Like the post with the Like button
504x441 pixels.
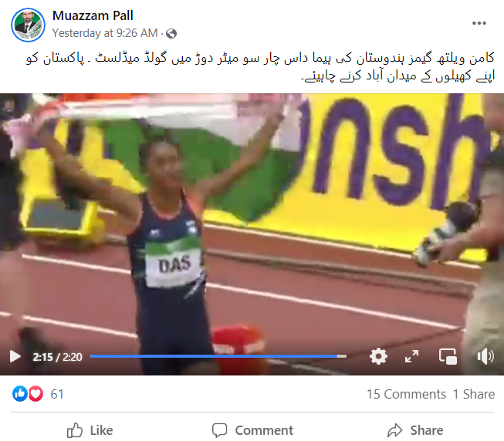[x=90, y=430]
